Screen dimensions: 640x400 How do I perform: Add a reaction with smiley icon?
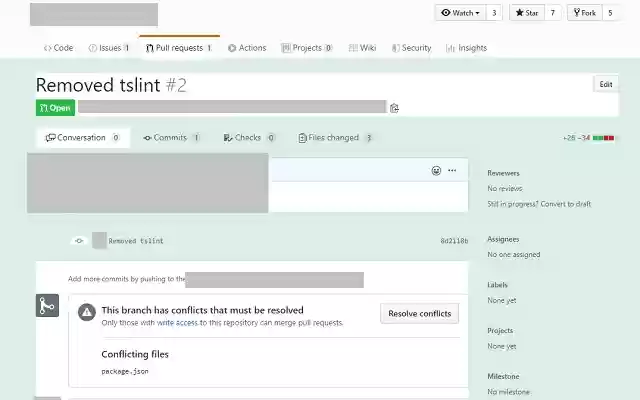pos(436,171)
